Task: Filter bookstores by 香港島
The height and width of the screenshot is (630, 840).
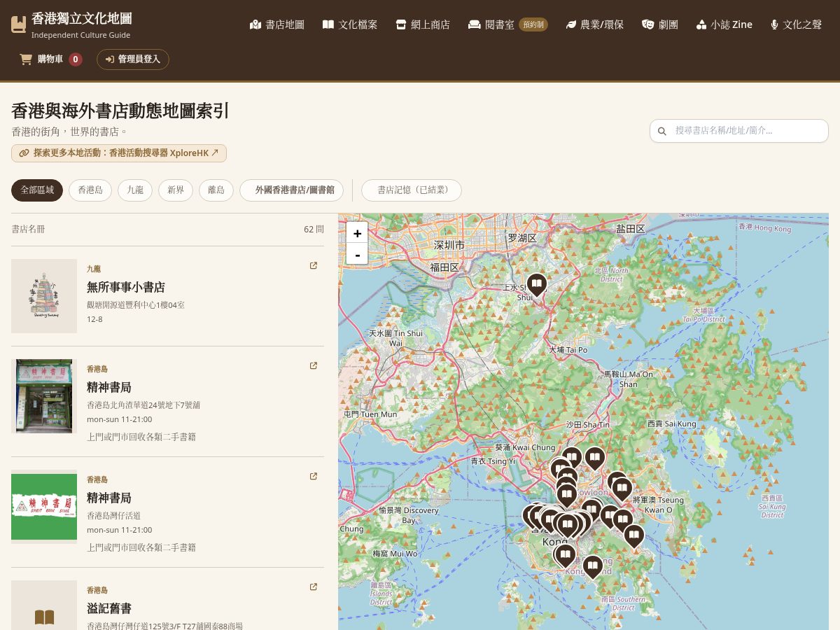Action: [x=90, y=190]
